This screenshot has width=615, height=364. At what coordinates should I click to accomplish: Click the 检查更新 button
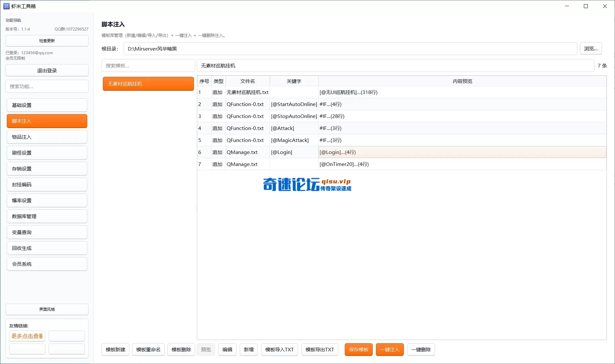point(47,41)
